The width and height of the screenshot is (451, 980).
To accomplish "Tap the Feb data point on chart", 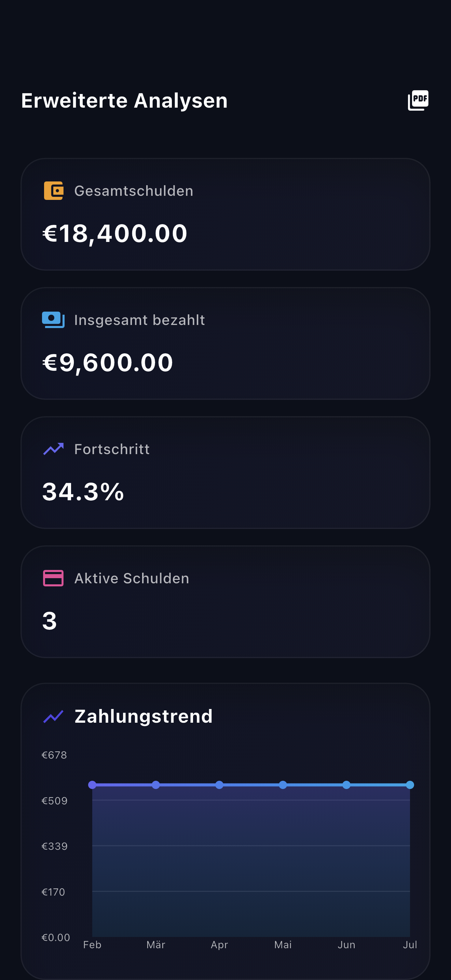I will (x=92, y=785).
